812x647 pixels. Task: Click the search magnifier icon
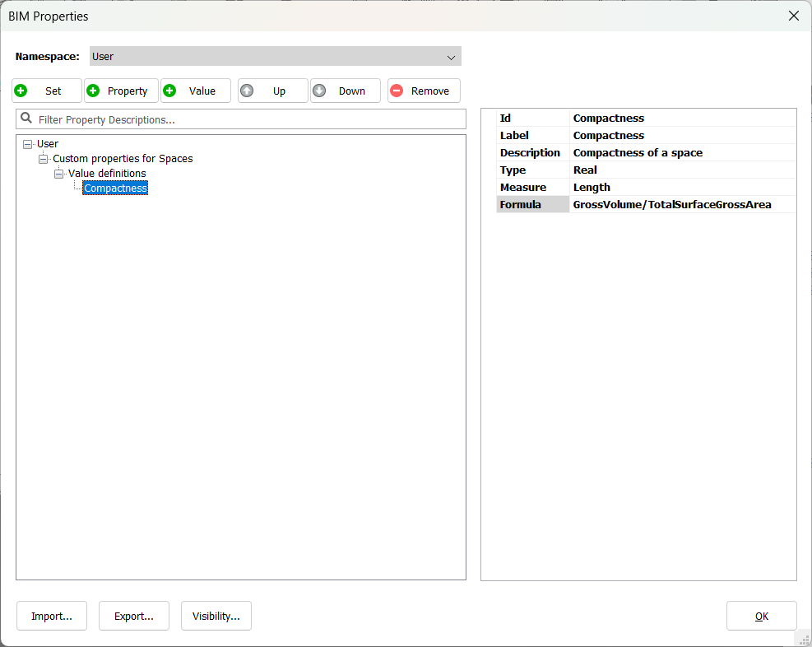pyautogui.click(x=26, y=119)
